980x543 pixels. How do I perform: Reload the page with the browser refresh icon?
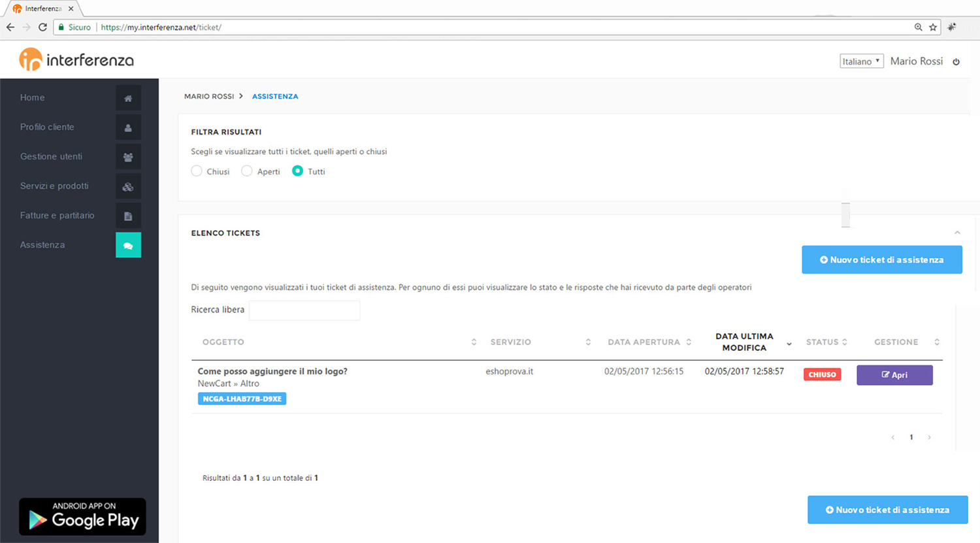click(42, 27)
